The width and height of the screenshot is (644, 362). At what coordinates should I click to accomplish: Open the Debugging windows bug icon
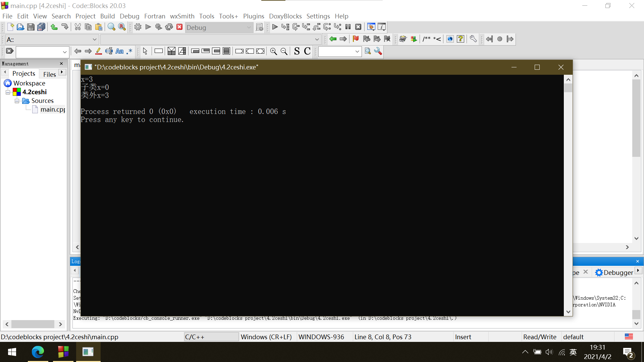click(x=371, y=27)
